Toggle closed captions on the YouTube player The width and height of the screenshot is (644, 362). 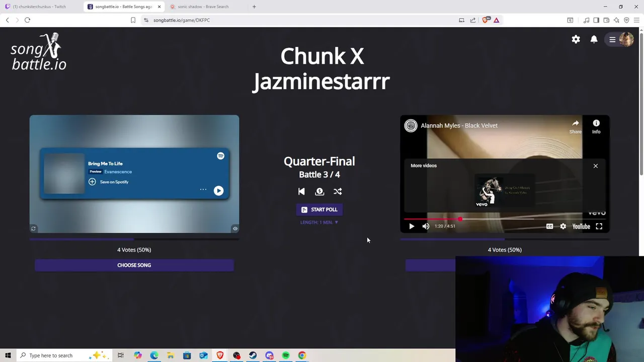549,226
